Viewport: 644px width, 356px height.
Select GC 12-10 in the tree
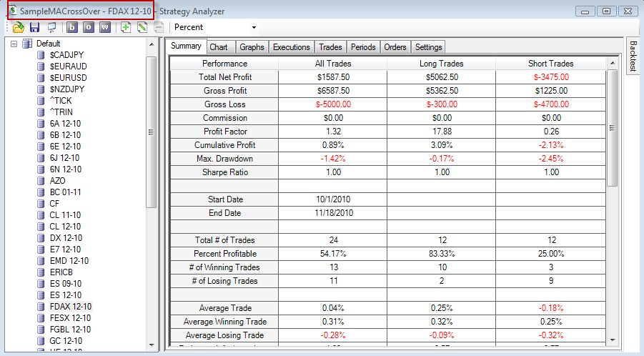pos(66,341)
